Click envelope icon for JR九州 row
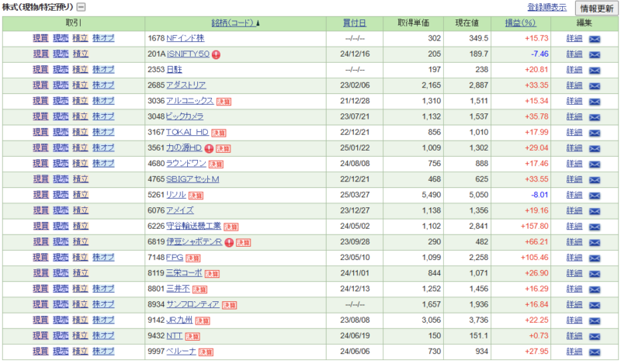Screen dimensions: 621x364 coord(595,321)
